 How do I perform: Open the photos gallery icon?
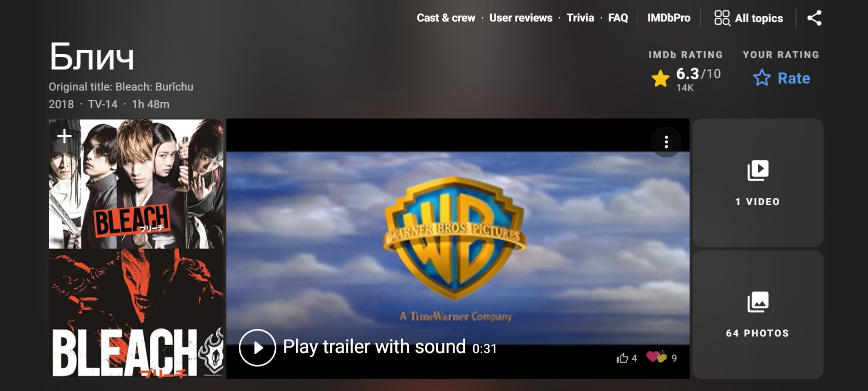[x=758, y=302]
